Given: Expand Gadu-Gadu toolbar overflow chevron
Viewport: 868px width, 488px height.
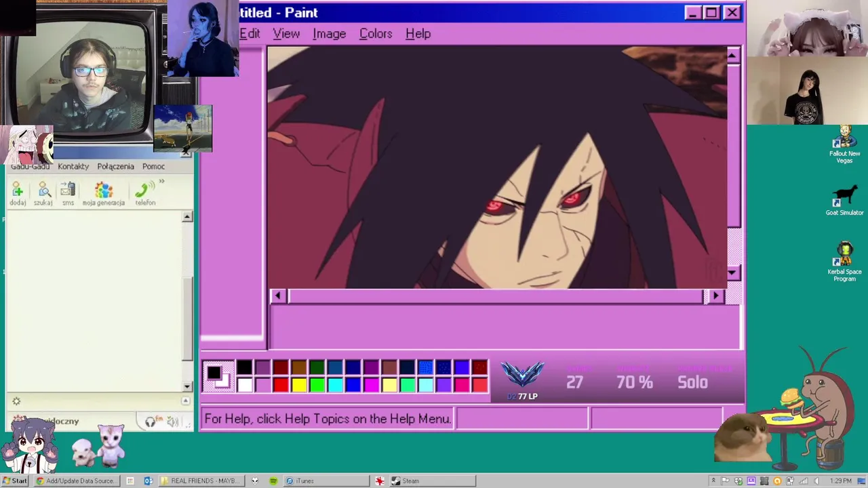Looking at the screenshot, I should click(x=161, y=181).
